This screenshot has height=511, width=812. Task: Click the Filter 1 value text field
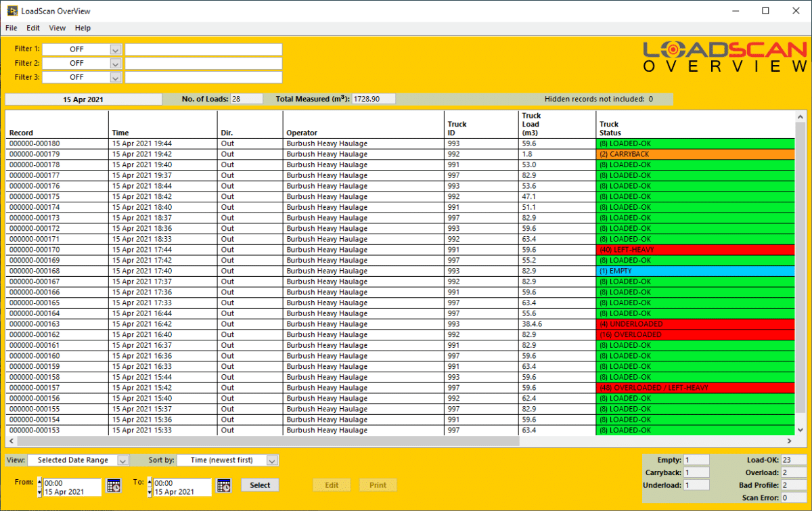(x=203, y=49)
